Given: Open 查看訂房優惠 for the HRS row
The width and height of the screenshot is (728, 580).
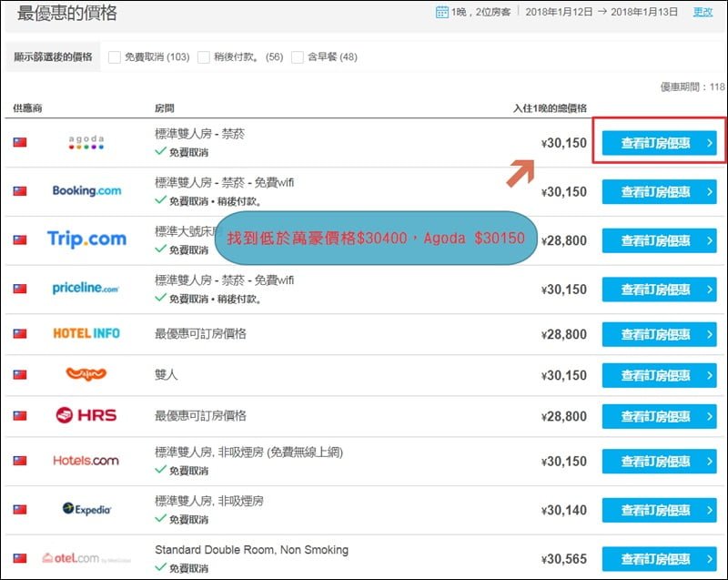Looking at the screenshot, I should (659, 416).
